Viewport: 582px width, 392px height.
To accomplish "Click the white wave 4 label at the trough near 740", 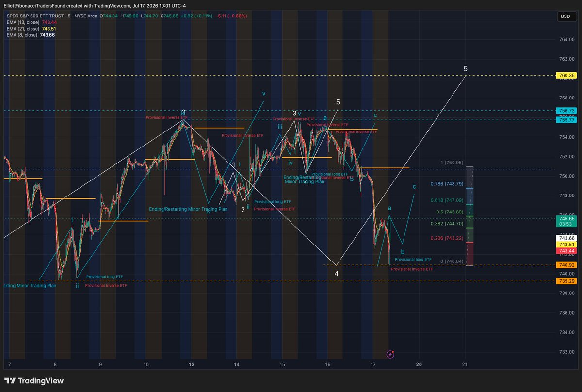I will point(336,274).
